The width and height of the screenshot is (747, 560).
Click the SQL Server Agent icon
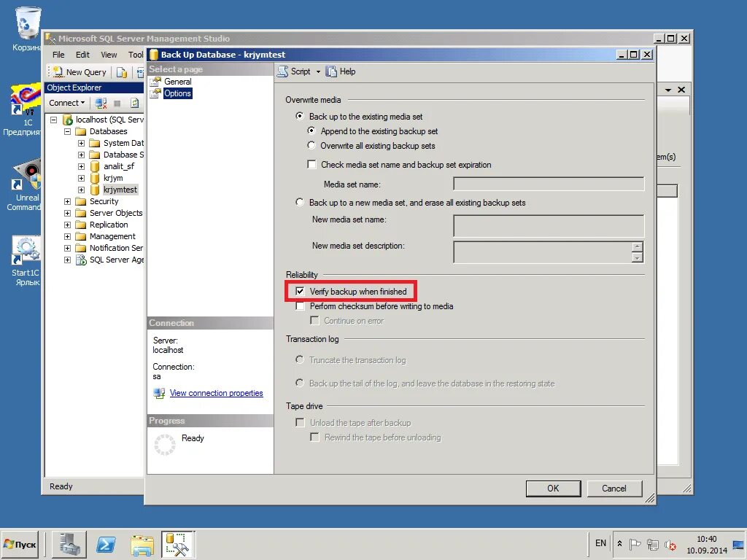pos(82,260)
